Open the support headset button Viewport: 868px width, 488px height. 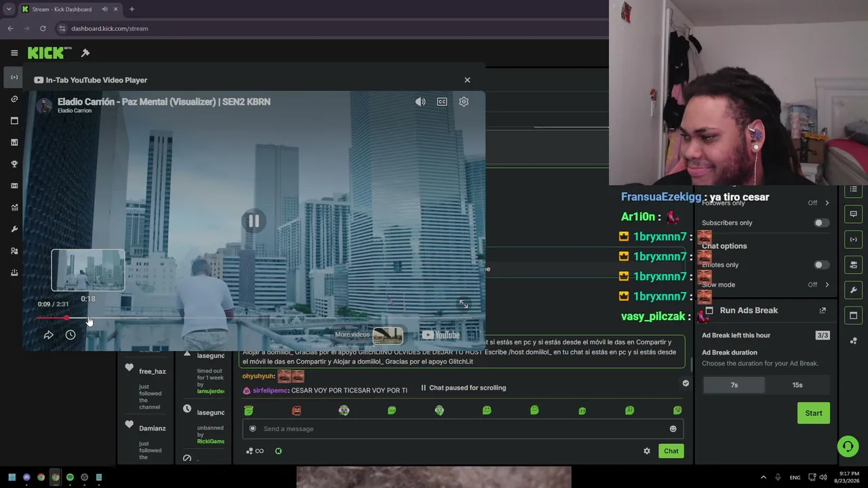pos(848,446)
